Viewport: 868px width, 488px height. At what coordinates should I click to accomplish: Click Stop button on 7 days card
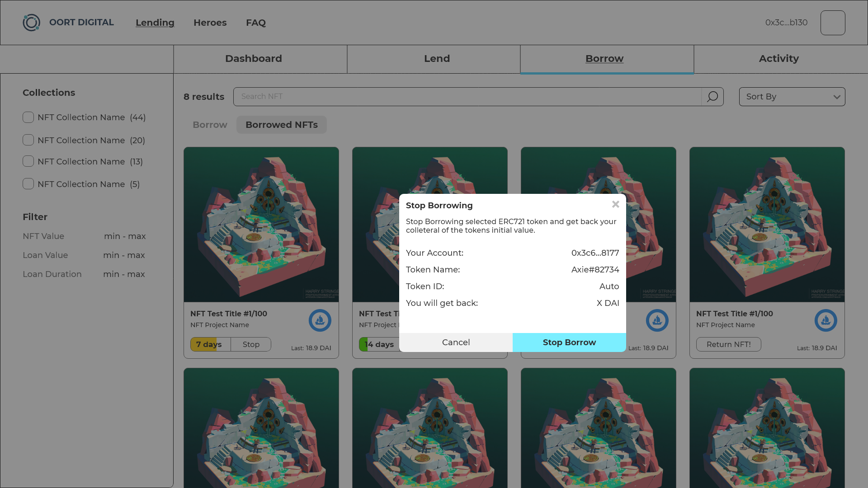pyautogui.click(x=251, y=344)
